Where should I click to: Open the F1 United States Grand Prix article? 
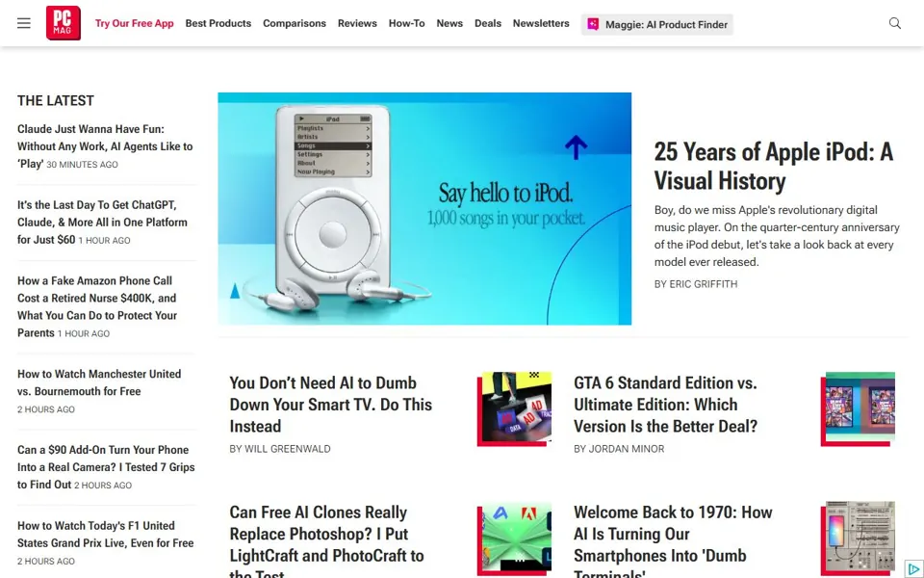click(x=106, y=535)
